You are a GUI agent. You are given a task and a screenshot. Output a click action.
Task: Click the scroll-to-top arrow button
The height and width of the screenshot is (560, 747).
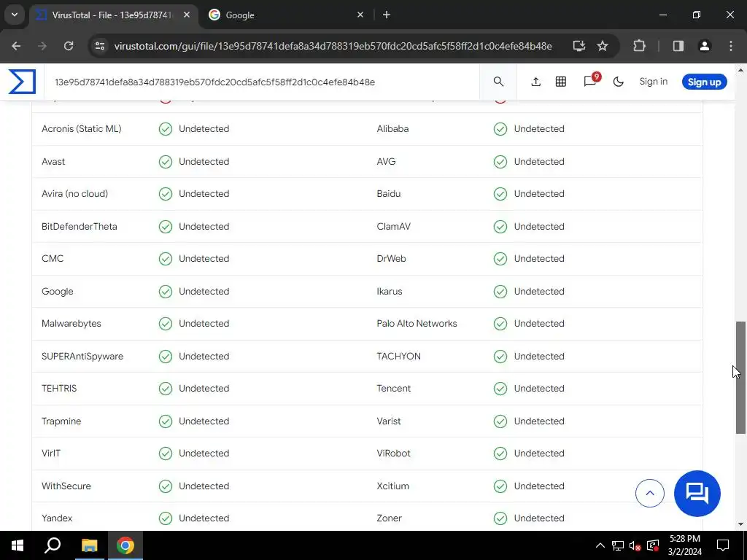tap(650, 494)
